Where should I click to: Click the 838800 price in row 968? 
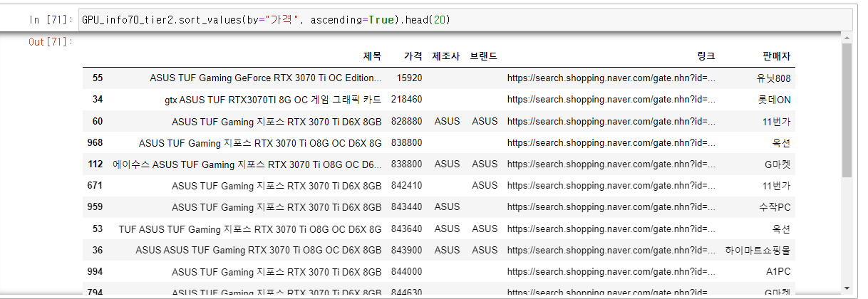407,142
